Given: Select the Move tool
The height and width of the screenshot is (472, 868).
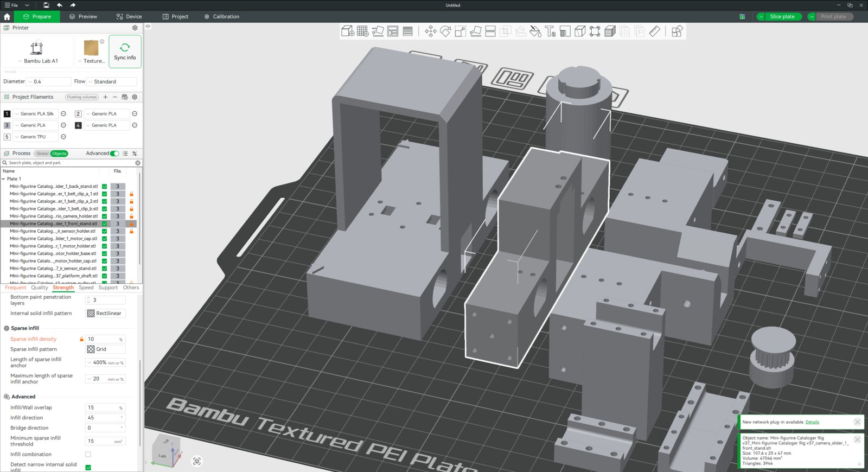Looking at the screenshot, I should (431, 31).
